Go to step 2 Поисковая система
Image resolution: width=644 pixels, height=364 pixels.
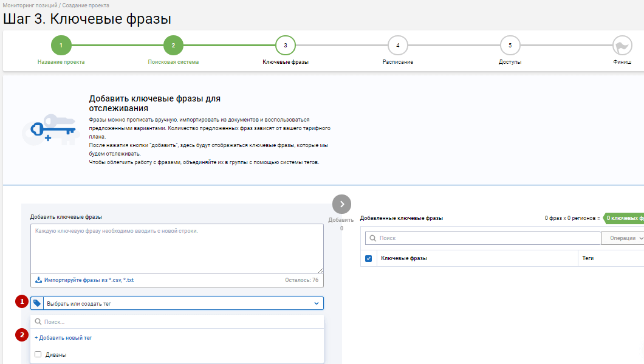pyautogui.click(x=173, y=46)
